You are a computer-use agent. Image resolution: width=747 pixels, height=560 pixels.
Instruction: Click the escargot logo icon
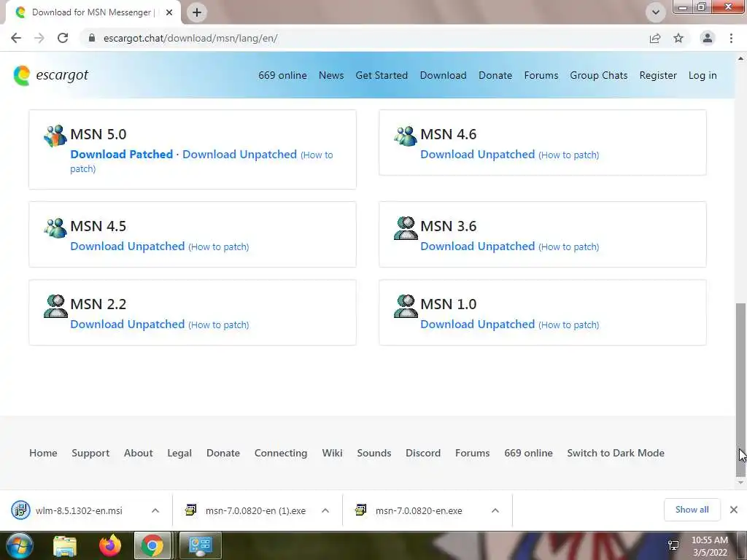click(21, 76)
